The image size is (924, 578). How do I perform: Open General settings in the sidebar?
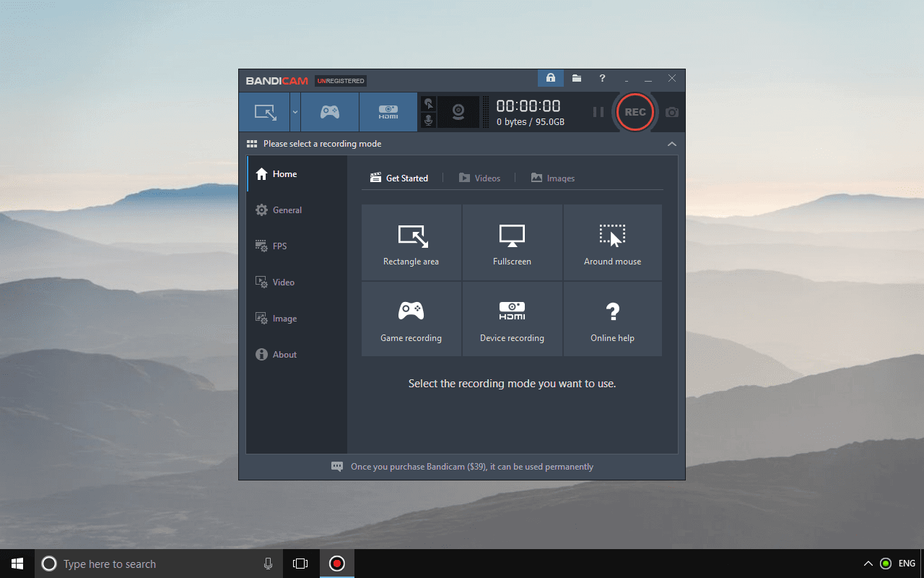point(297,210)
